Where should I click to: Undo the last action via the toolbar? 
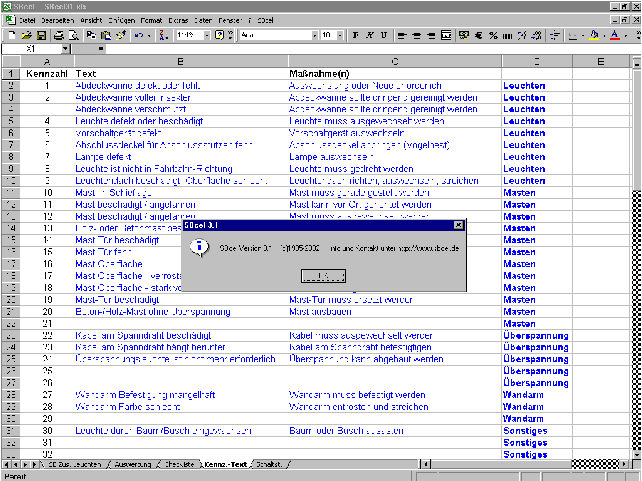(138, 36)
